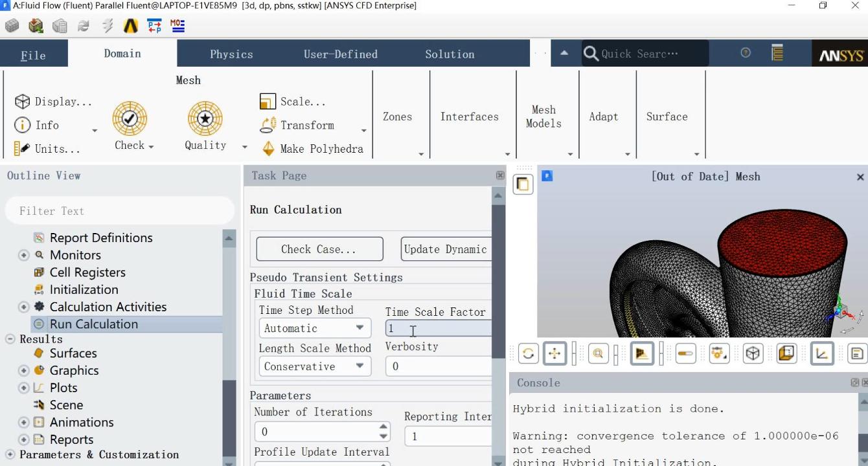Click the refresh view icon in graphics toolbar
The image size is (868, 466).
[529, 353]
